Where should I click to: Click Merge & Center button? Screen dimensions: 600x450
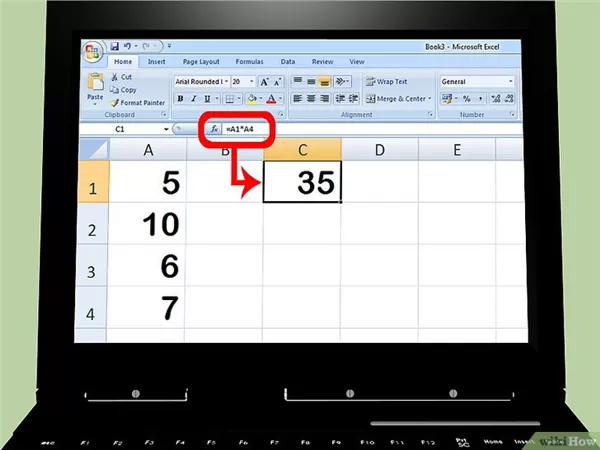pos(398,99)
